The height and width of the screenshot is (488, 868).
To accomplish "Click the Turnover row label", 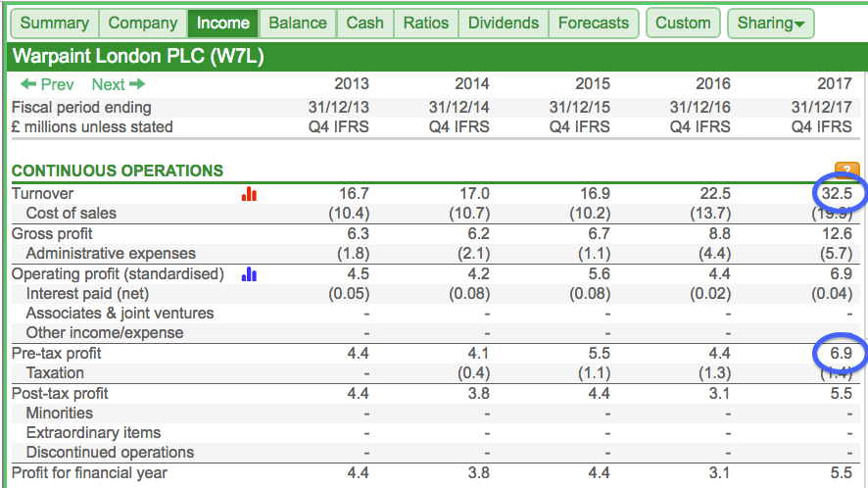I will click(43, 193).
